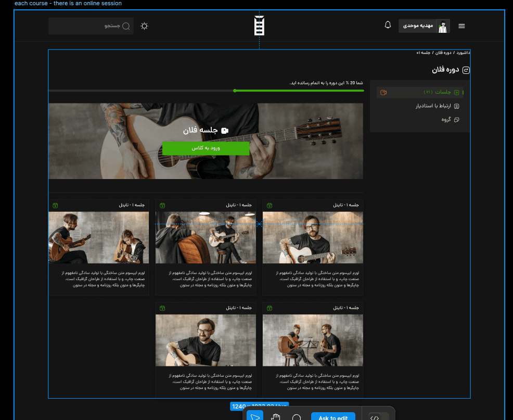The width and height of the screenshot is (513, 420).
Task: Open the hamburger navigation menu
Action: click(x=461, y=26)
